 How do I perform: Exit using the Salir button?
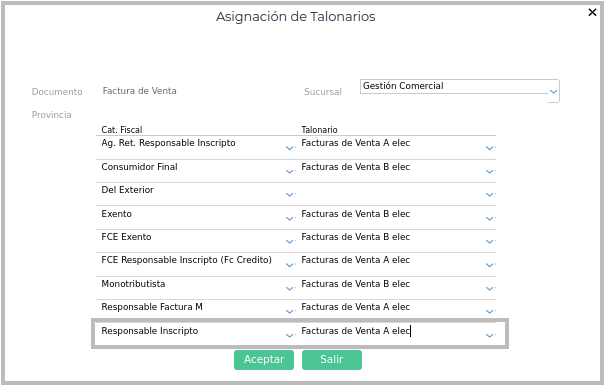[x=332, y=360]
